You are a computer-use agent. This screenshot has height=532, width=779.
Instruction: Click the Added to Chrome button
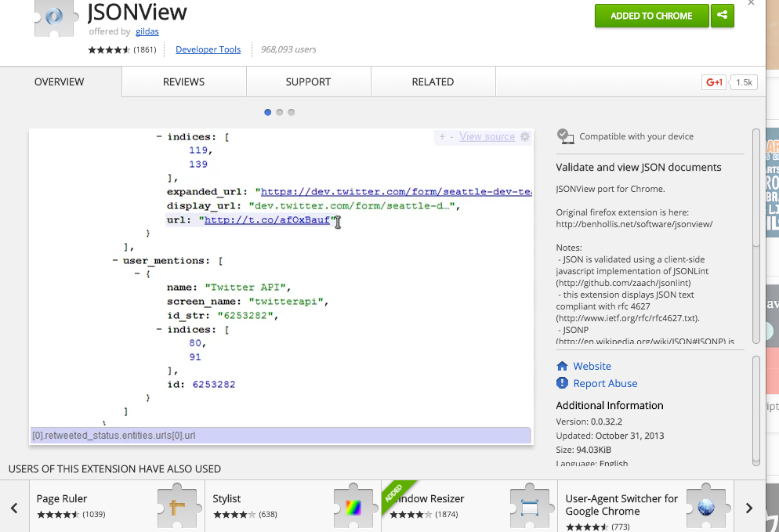[x=651, y=16]
